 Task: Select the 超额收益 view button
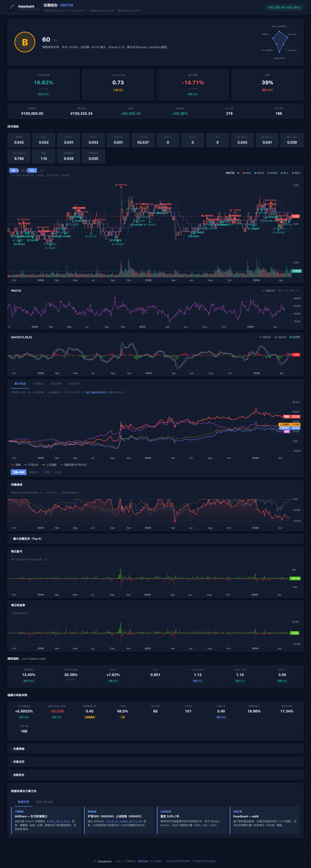[33, 472]
